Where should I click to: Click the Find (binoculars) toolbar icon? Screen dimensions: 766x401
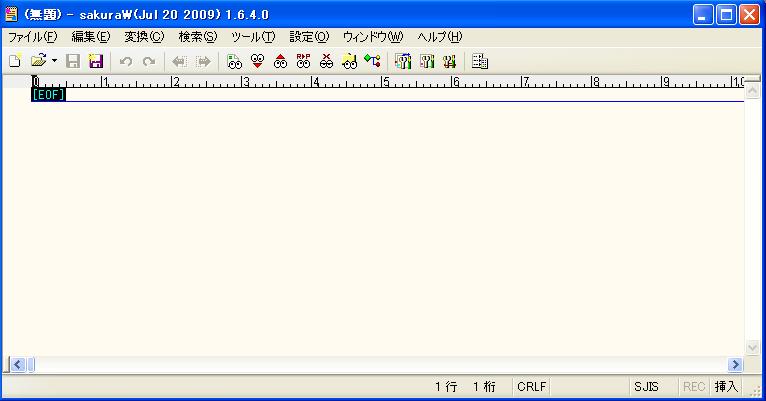point(234,61)
